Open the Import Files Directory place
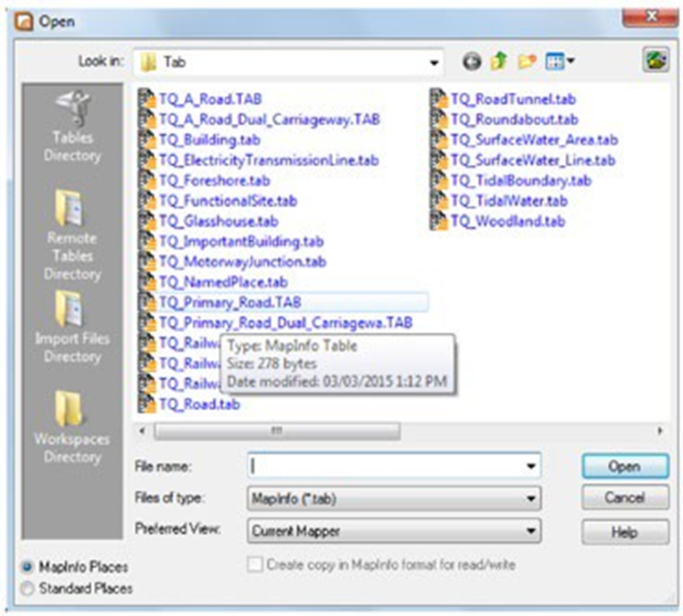Image resolution: width=683 pixels, height=616 pixels. 72,327
